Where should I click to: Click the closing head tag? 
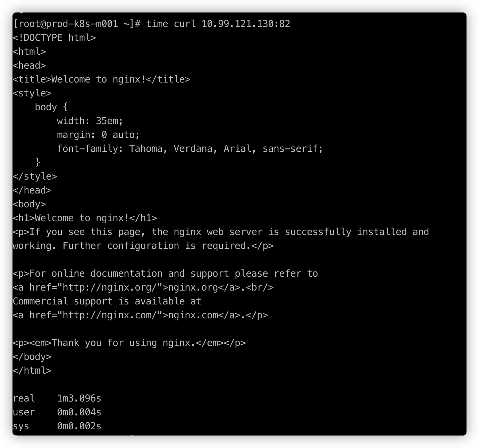tap(32, 190)
